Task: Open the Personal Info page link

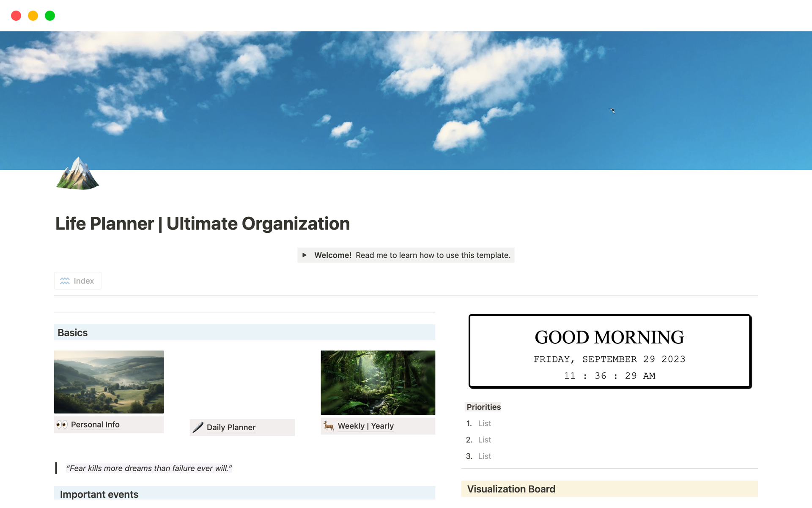Action: tap(95, 425)
